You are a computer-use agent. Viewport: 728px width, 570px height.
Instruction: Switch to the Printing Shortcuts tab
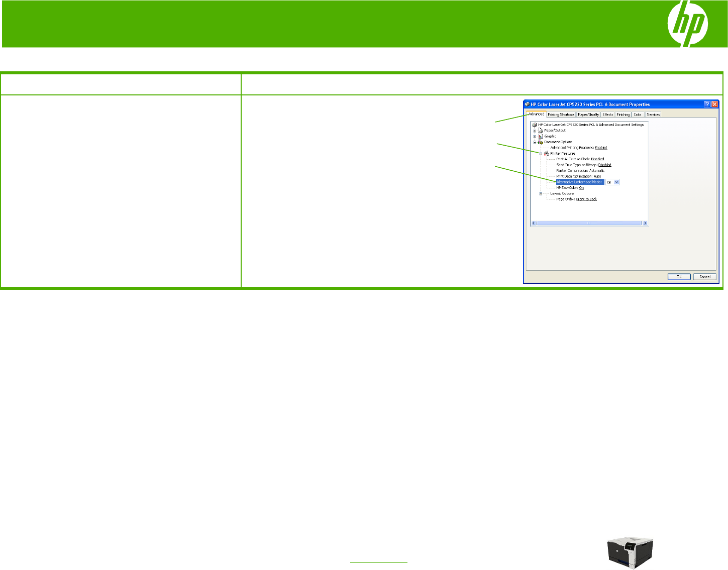(561, 115)
